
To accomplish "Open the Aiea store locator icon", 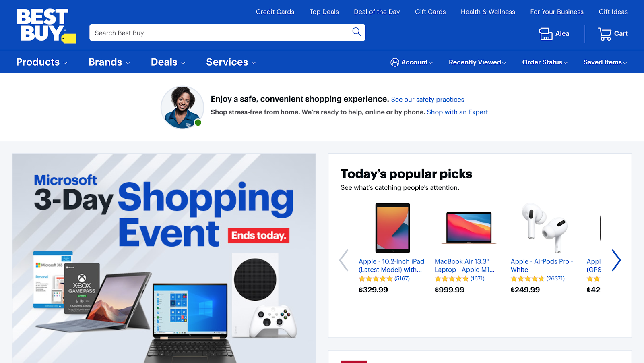I will pos(545,34).
